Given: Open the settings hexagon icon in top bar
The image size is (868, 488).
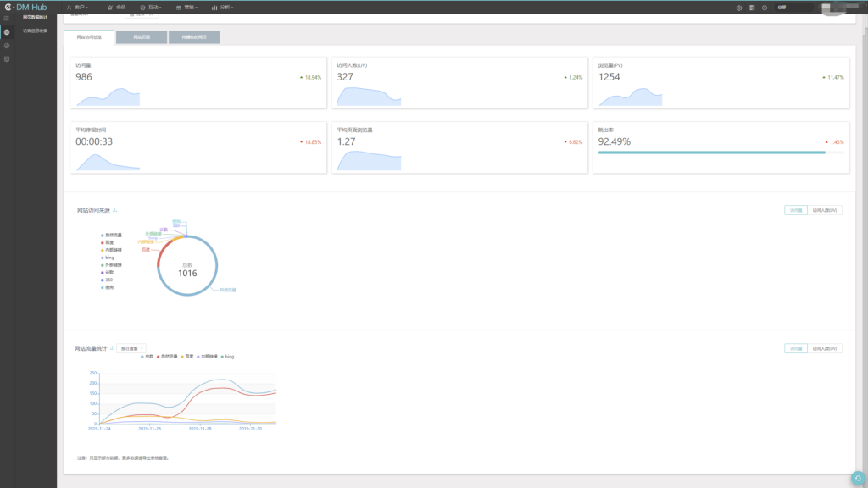Looking at the screenshot, I should point(738,8).
